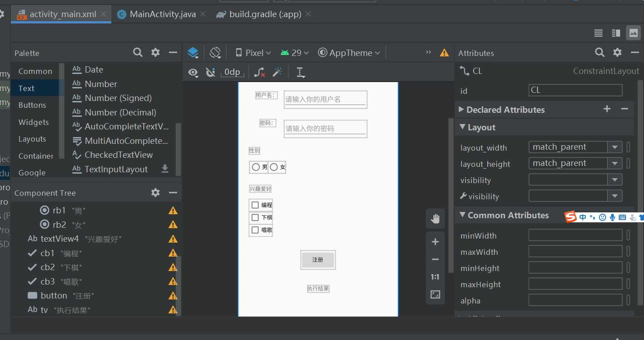Image resolution: width=644 pixels, height=340 pixels.
Task: Select Buttons palette category
Action: (x=32, y=105)
